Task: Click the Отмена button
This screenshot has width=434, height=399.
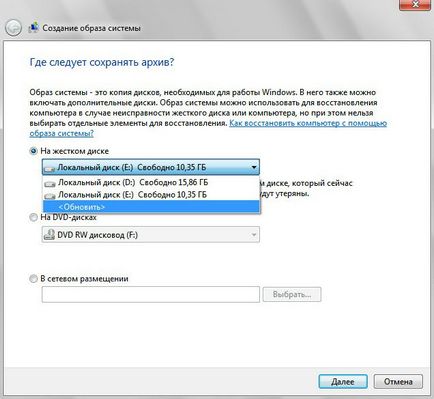Action: point(398,381)
